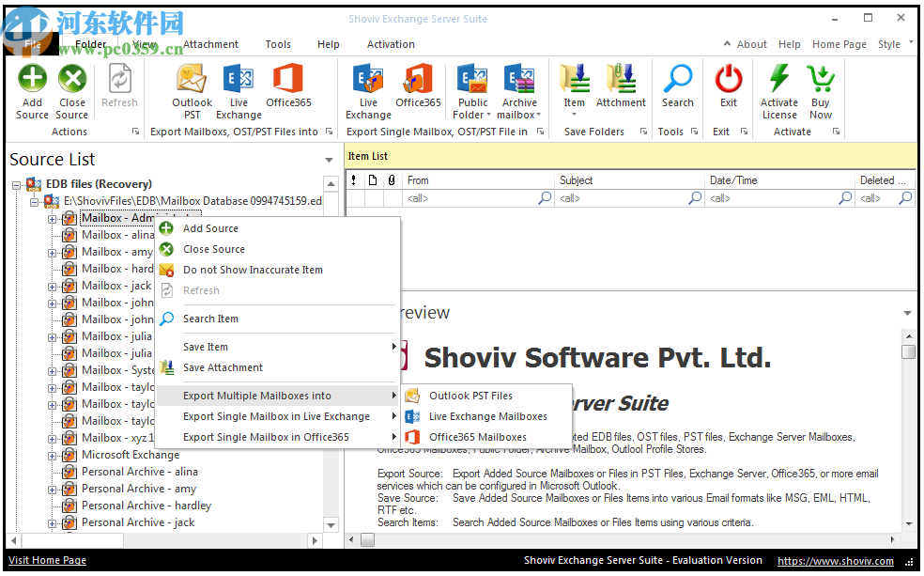Toggle Do not Show Inaccurate Item
The height and width of the screenshot is (576, 924).
tap(254, 270)
